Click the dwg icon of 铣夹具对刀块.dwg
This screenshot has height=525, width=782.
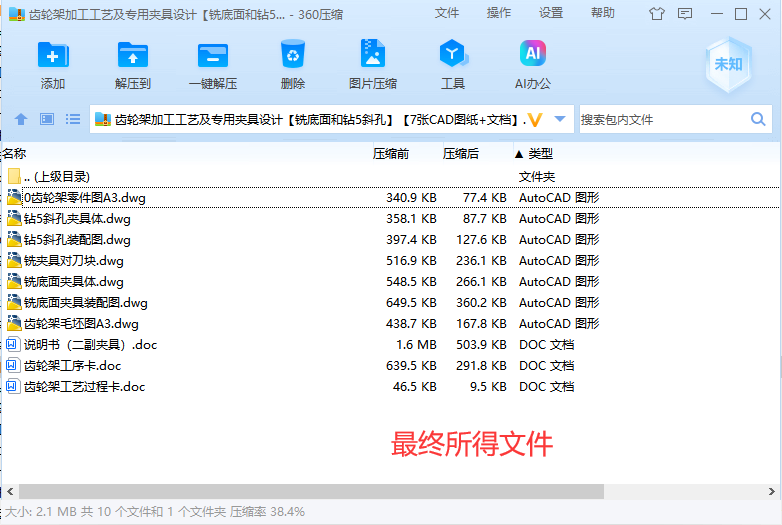[14, 260]
